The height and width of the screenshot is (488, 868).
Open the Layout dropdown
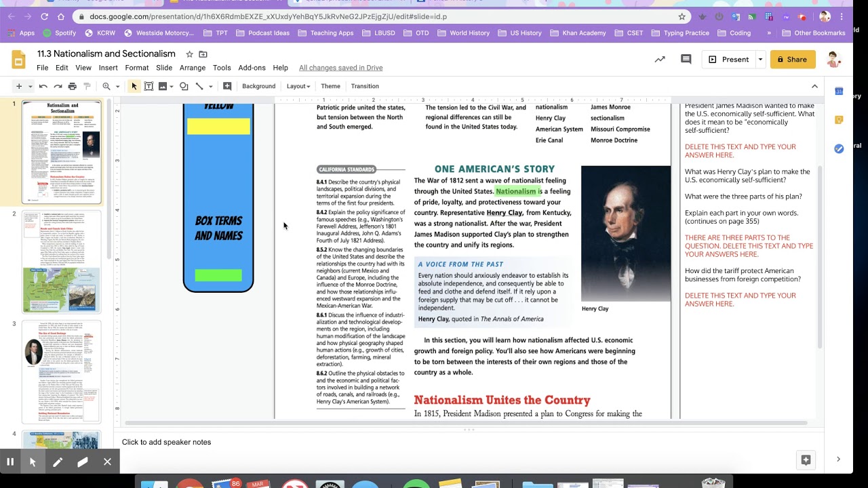(x=298, y=86)
